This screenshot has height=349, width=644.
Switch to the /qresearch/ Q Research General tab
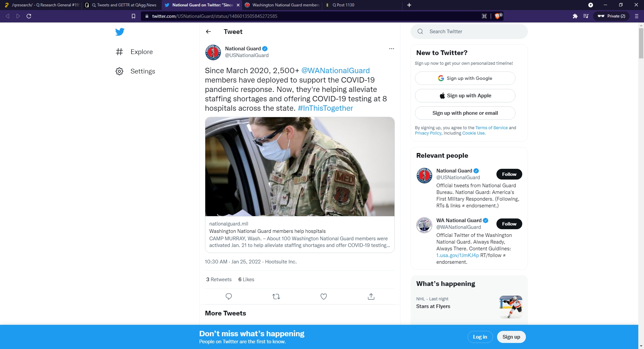pos(41,5)
